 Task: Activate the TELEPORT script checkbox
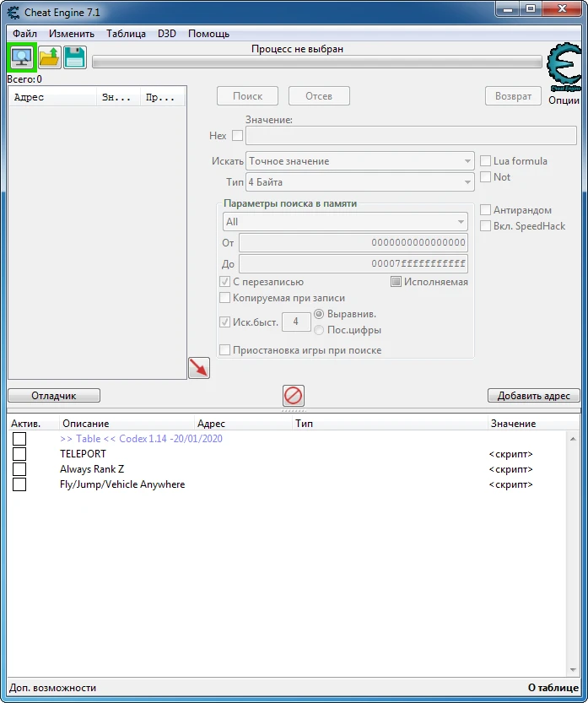pos(19,454)
